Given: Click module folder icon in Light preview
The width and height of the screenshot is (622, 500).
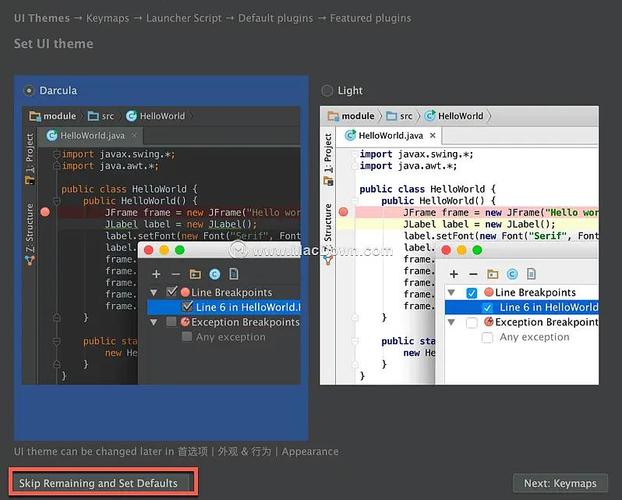Looking at the screenshot, I should coord(333,116).
